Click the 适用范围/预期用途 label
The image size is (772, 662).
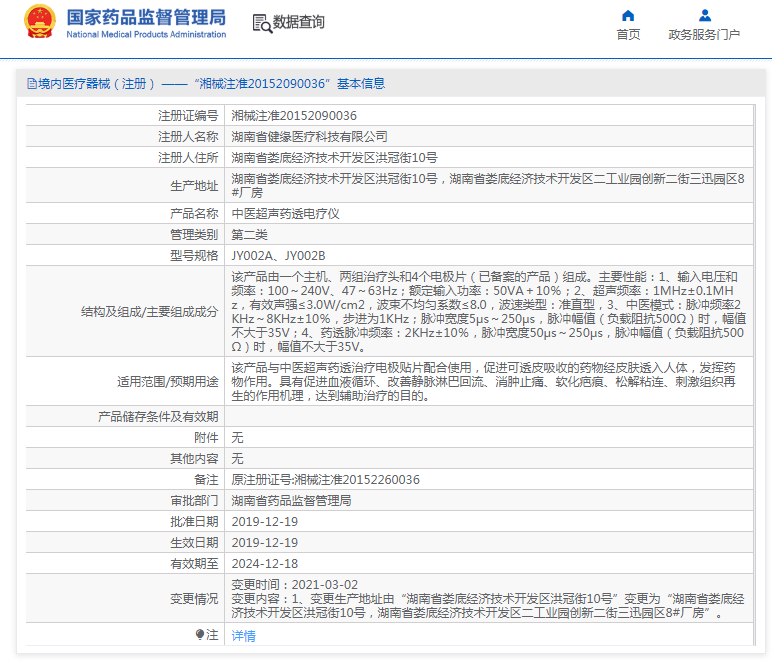coord(167,381)
